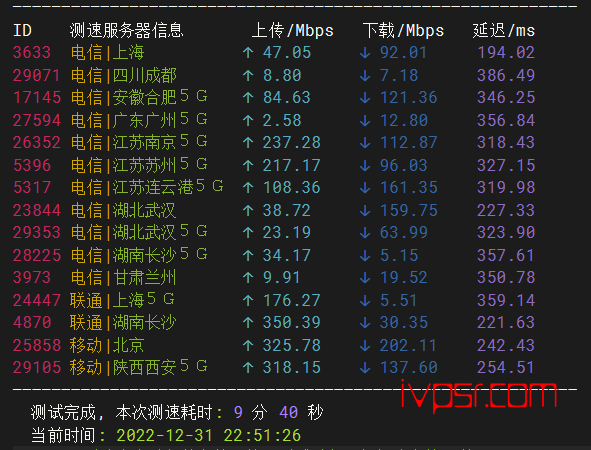Click the 测试完成 completion message
Image resolution: width=591 pixels, height=450 pixels.
[x=177, y=412]
